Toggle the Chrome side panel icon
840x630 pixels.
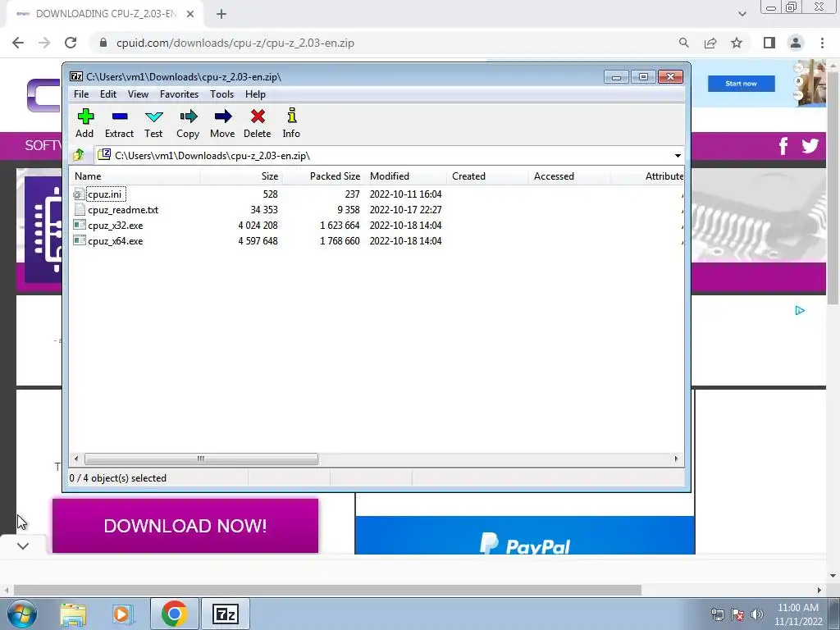(769, 43)
